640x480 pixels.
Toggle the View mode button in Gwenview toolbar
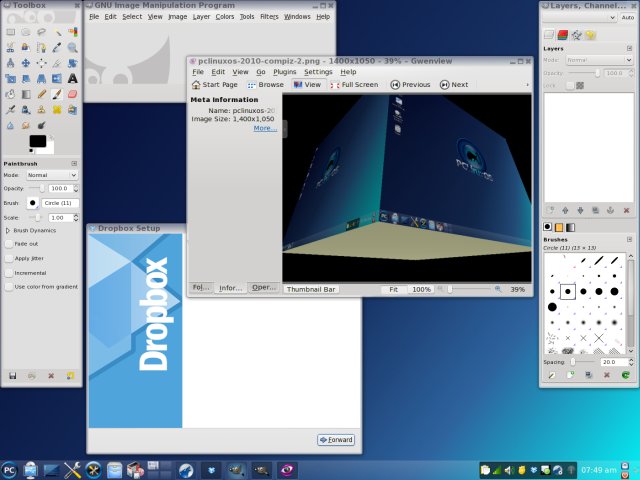(x=308, y=84)
